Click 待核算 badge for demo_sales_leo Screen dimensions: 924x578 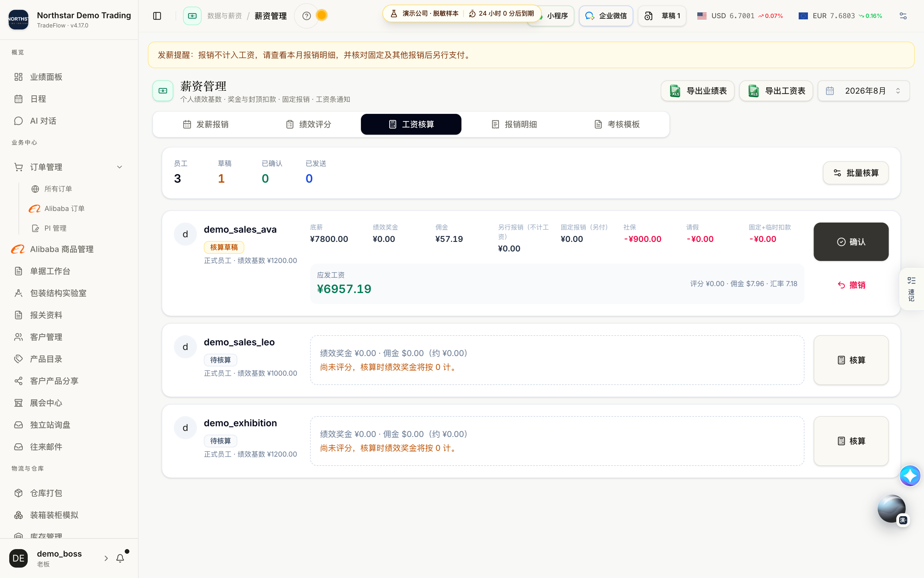220,360
